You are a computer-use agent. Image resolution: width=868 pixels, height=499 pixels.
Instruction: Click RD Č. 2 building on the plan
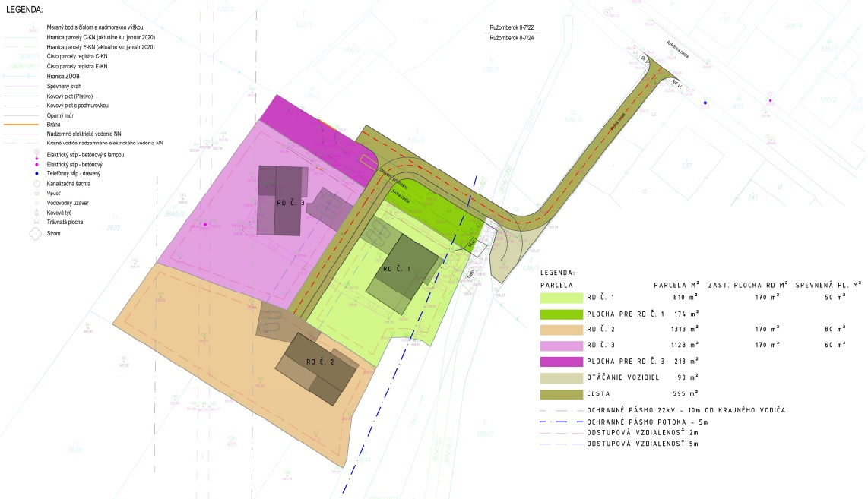319,363
